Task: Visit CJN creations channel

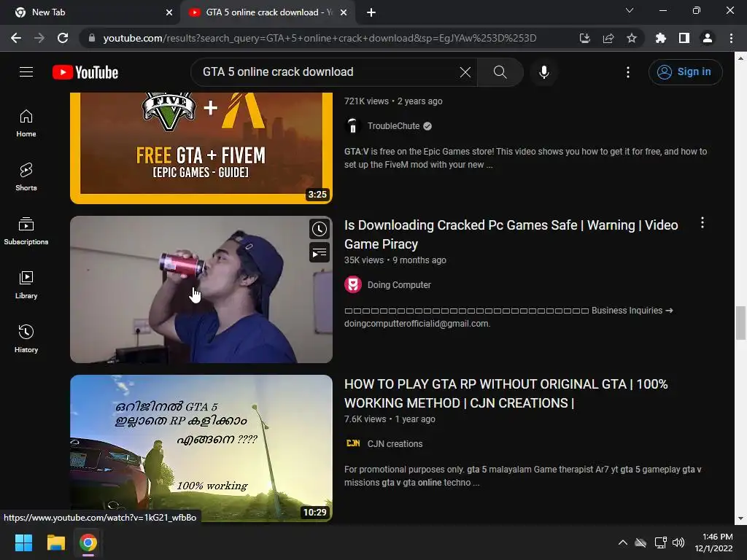Action: tap(395, 444)
